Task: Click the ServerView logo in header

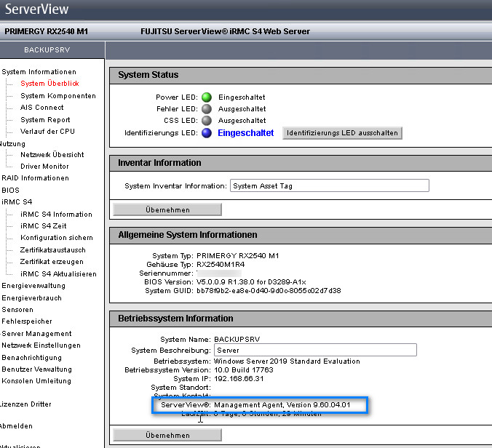Action: [x=36, y=9]
